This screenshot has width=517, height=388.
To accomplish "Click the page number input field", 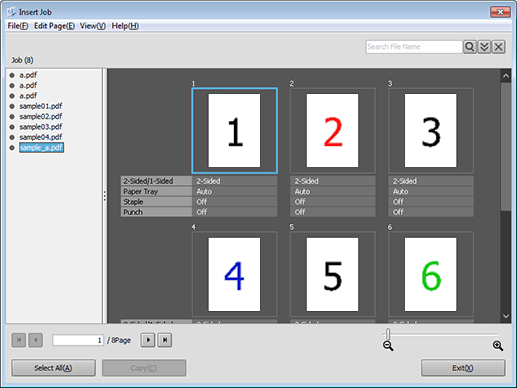I will point(78,340).
